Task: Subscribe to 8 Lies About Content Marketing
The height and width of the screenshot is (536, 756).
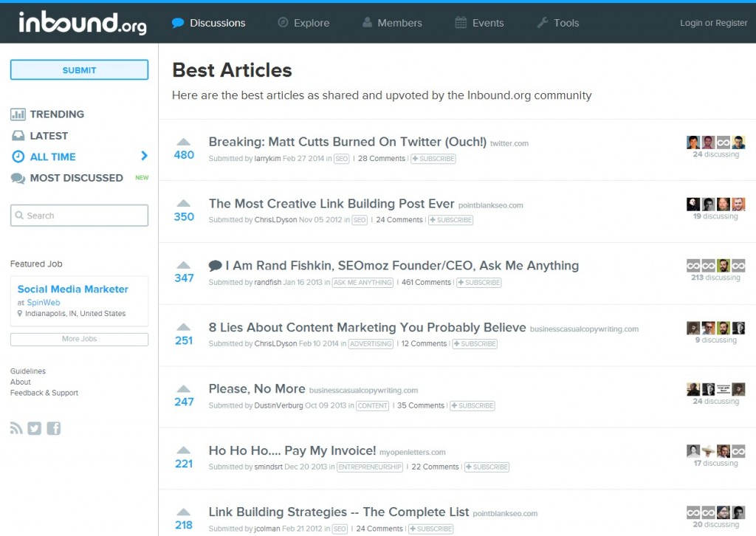Action: [475, 344]
